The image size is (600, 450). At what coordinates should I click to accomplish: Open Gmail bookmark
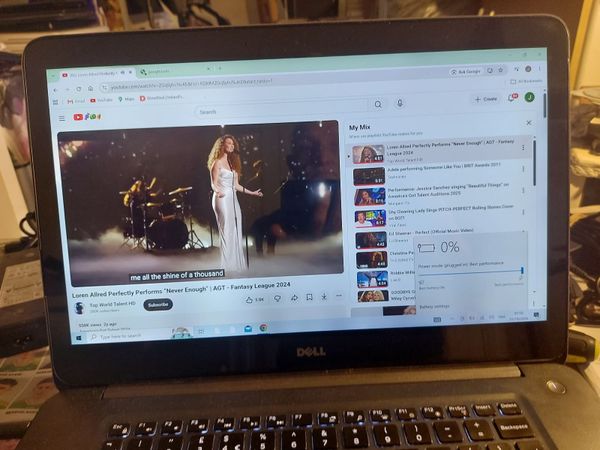point(76,101)
